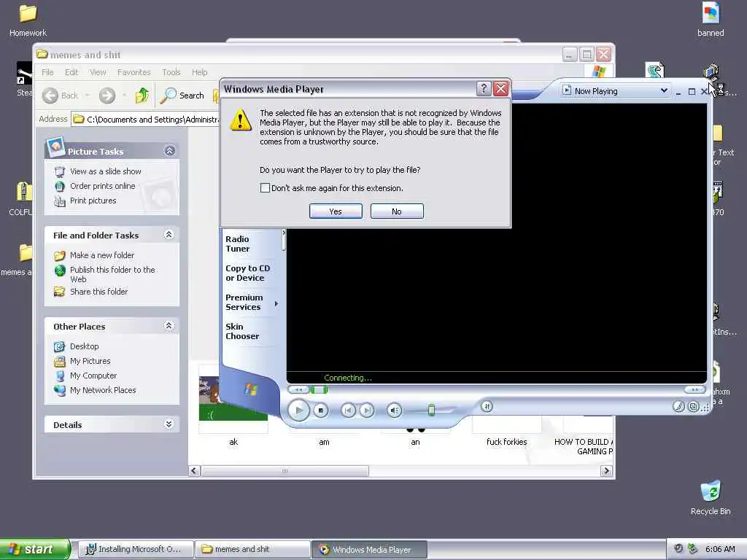Open My Computer from Other Places
Image resolution: width=747 pixels, height=560 pixels.
[93, 376]
